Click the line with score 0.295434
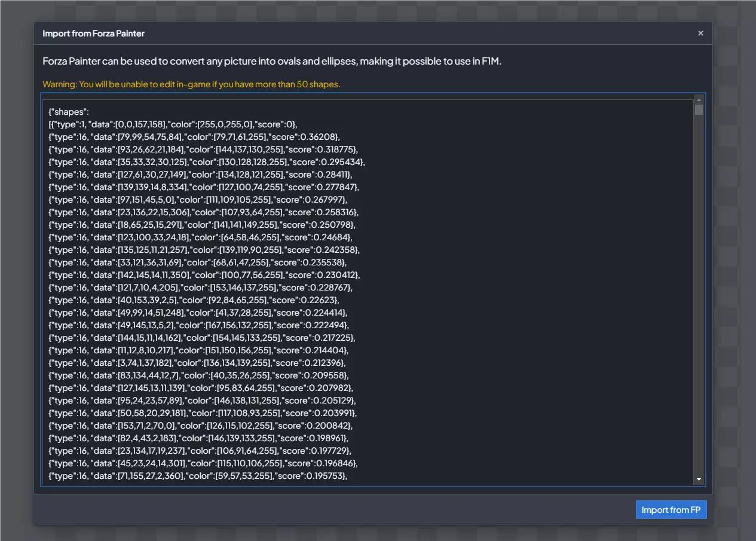This screenshot has width=756, height=541. (x=207, y=162)
